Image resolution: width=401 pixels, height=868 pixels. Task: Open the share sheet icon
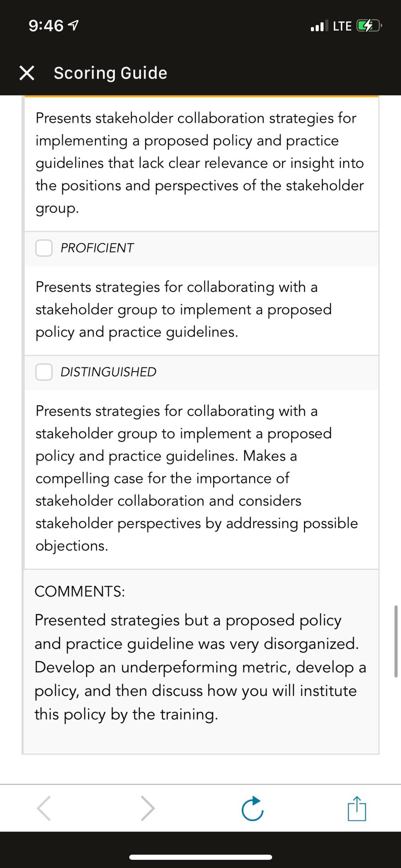click(357, 808)
